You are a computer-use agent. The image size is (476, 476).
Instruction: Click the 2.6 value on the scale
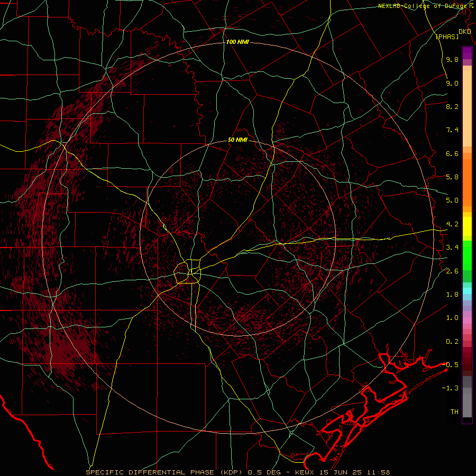pyautogui.click(x=452, y=271)
